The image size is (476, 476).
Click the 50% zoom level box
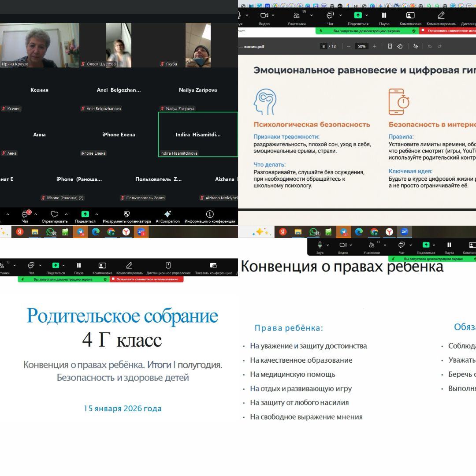click(x=361, y=46)
